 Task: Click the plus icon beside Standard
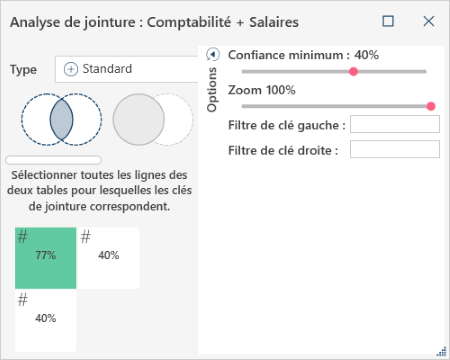(71, 69)
